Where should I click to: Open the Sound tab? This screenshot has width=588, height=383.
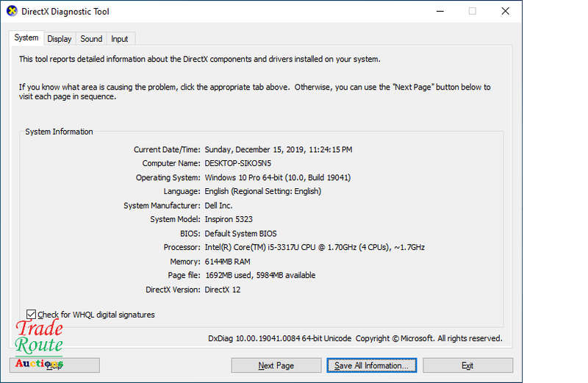point(91,39)
